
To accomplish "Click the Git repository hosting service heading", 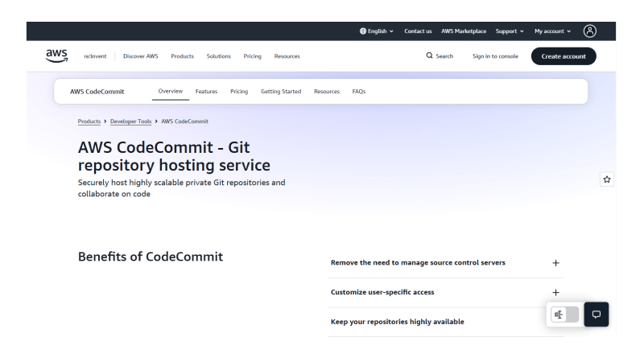I will pos(174,156).
